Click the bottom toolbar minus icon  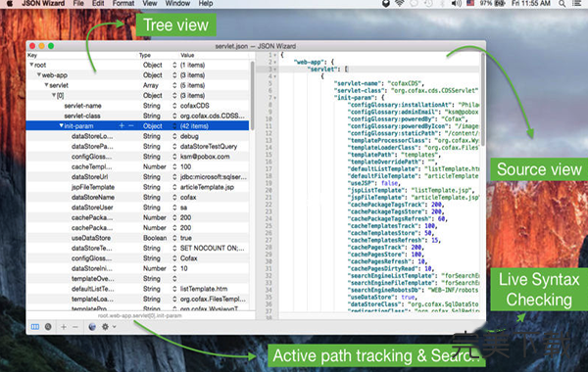(x=75, y=327)
